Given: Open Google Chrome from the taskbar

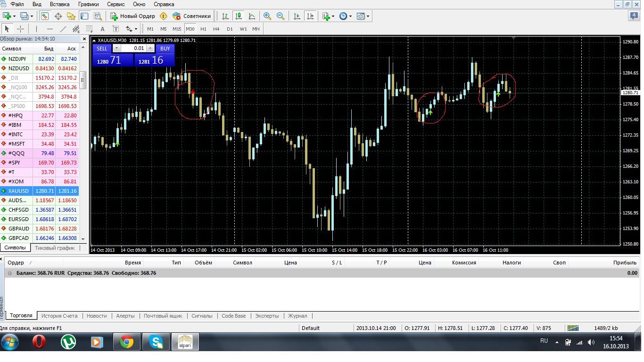Looking at the screenshot, I should point(127,342).
